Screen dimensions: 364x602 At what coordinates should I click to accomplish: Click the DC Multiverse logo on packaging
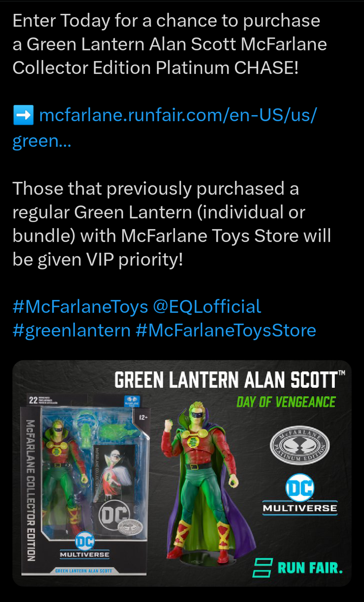(85, 546)
